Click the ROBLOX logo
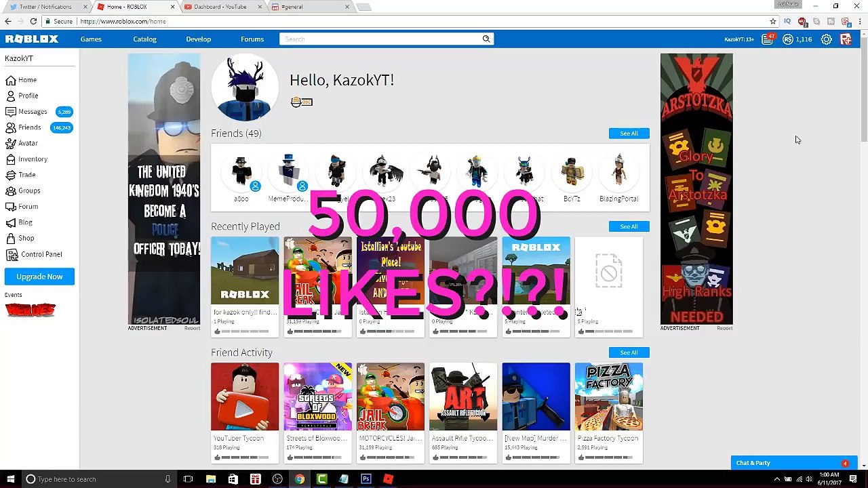This screenshot has width=868, height=488. [x=32, y=39]
